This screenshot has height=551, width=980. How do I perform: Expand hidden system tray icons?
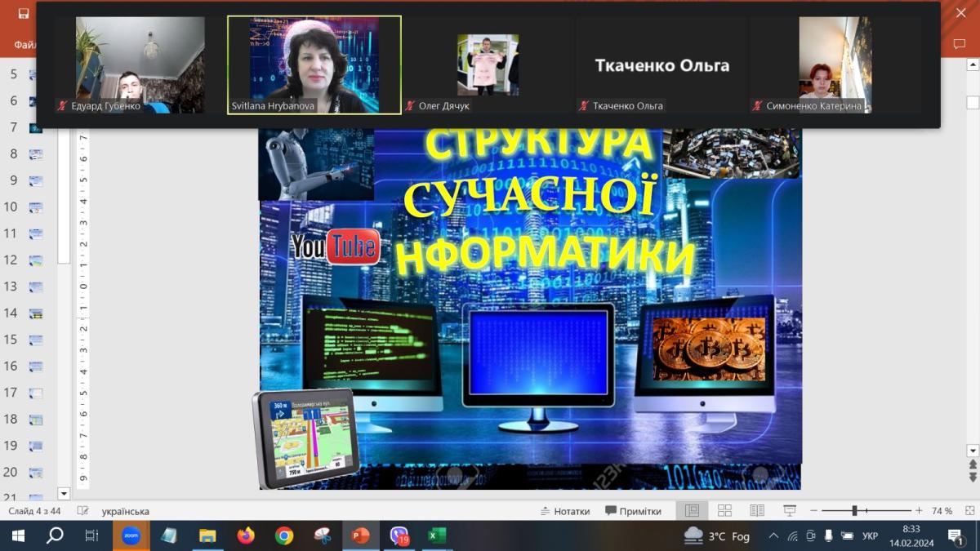pos(773,536)
